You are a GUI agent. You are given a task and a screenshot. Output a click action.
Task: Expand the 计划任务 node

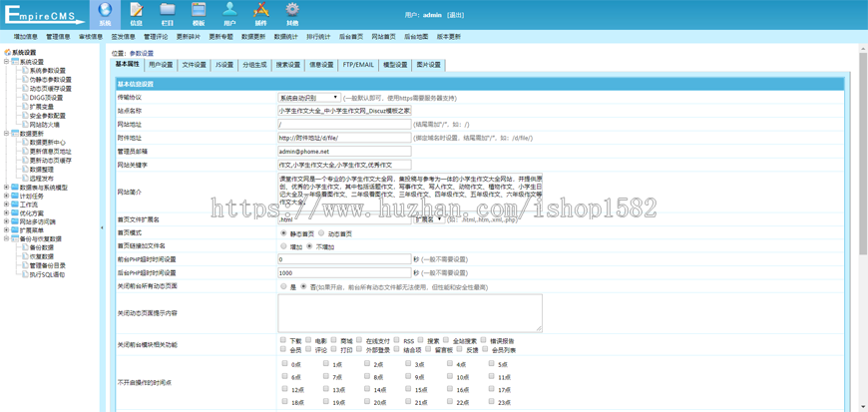6,197
